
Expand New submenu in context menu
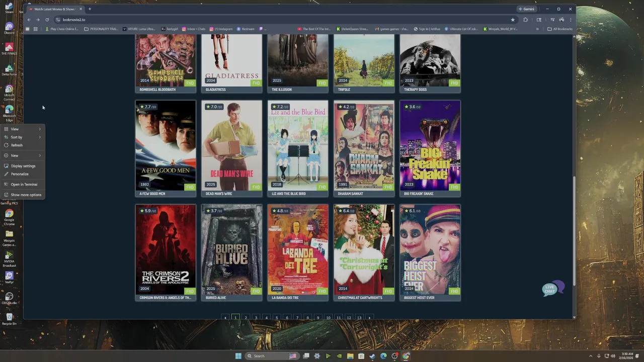coord(23,155)
